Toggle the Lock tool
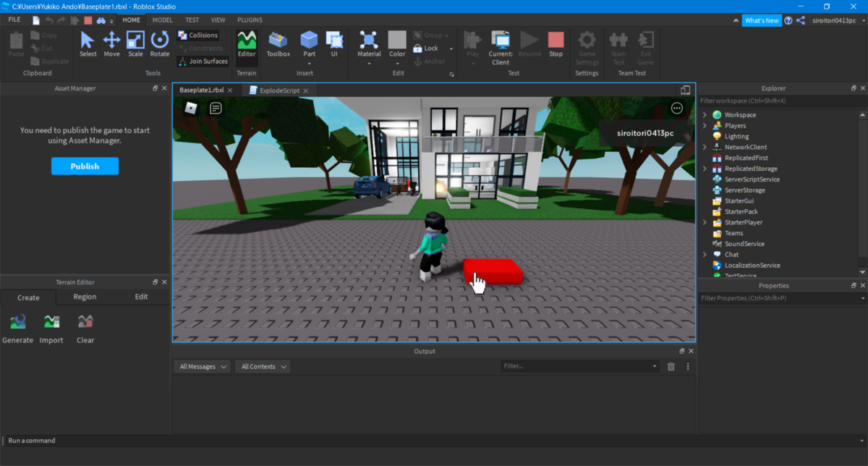The height and width of the screenshot is (466, 868). click(x=426, y=48)
